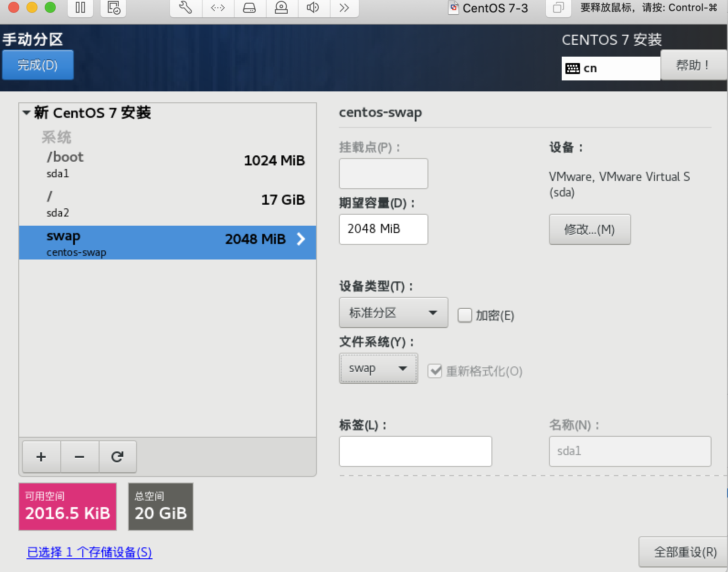Click the 标签(L) label input field
This screenshot has width=728, height=572.
tap(415, 451)
